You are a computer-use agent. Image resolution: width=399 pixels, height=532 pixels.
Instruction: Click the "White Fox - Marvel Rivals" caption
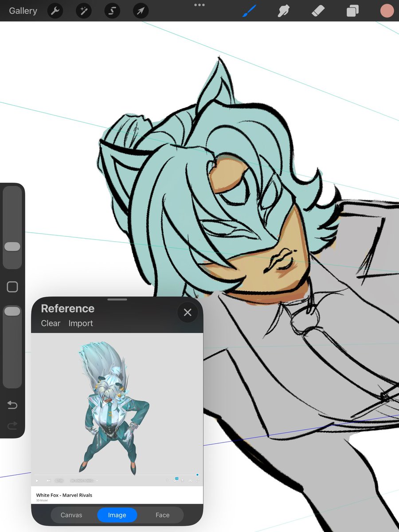pyautogui.click(x=64, y=495)
